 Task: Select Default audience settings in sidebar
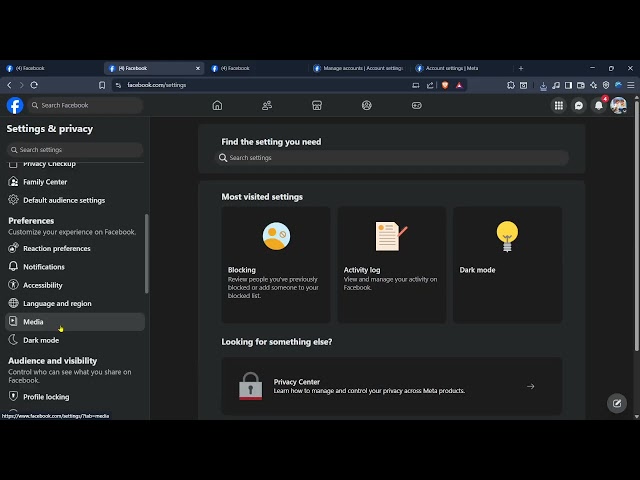pyautogui.click(x=75, y=200)
